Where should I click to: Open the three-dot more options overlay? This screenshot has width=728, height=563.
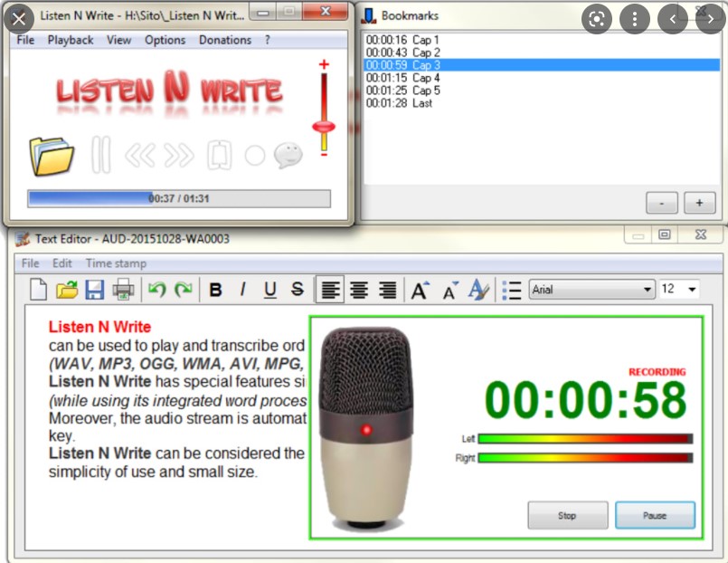635,19
